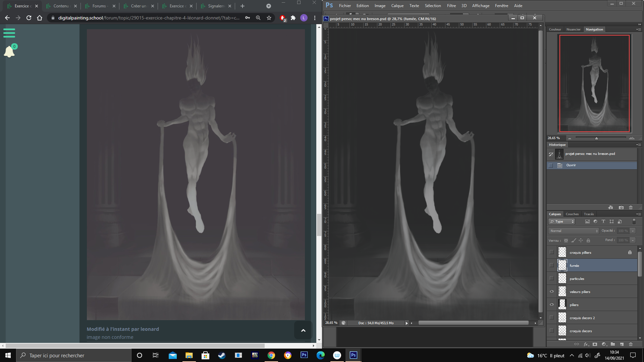Switch to the Couches tab

(x=572, y=214)
